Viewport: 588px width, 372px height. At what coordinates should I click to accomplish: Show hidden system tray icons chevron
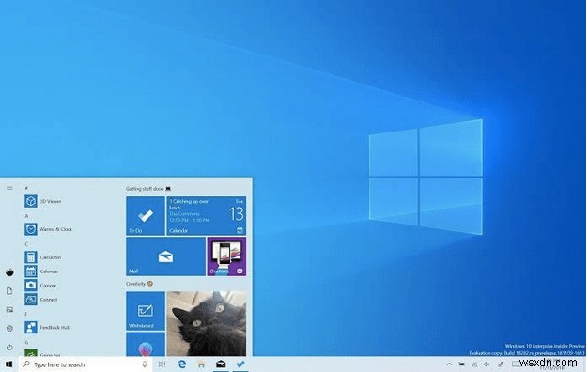[x=449, y=364]
